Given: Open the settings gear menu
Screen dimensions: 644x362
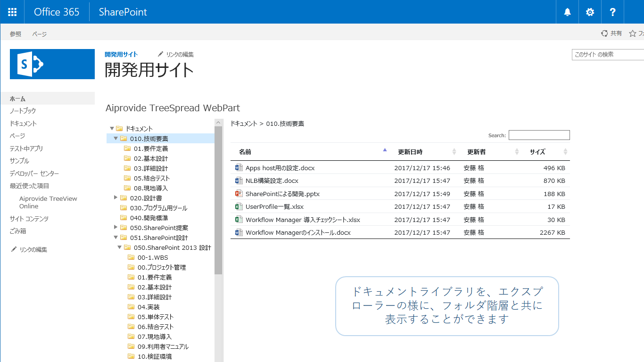Looking at the screenshot, I should (590, 12).
